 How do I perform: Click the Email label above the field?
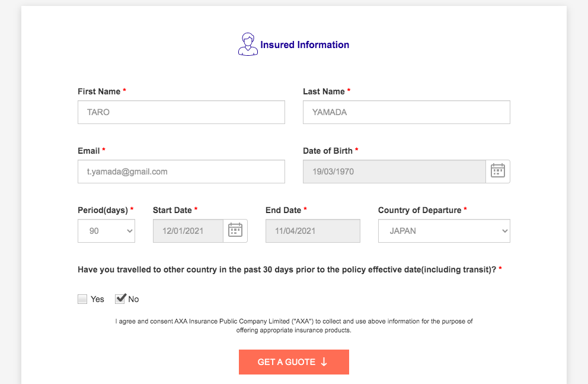pos(89,151)
